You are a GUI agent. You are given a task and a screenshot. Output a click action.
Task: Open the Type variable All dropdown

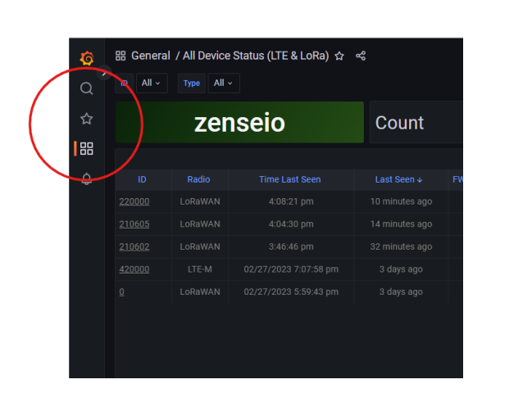223,83
